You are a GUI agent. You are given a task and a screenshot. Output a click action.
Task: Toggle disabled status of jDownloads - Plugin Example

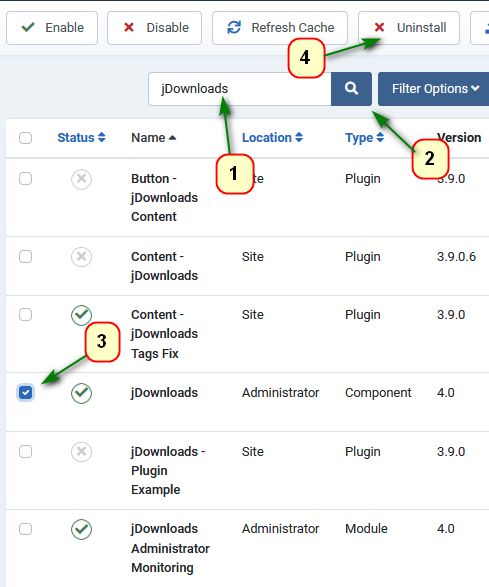click(81, 451)
